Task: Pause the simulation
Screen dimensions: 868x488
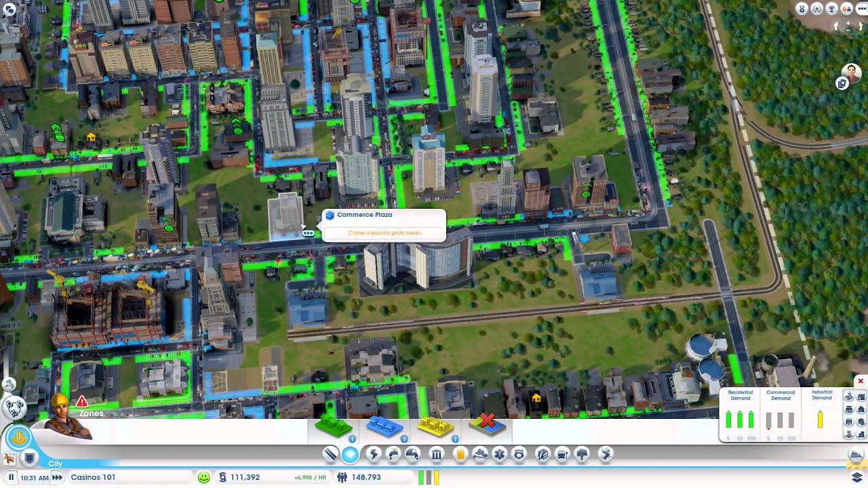Action: 11,477
